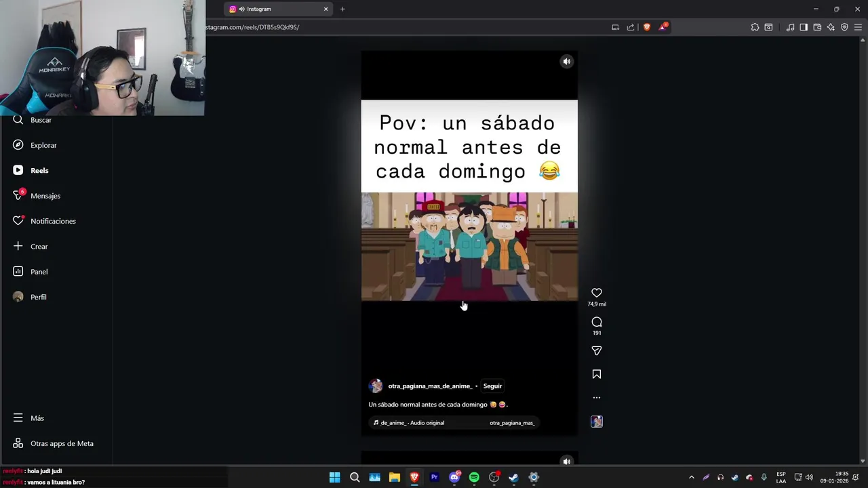Open the Windows notification bell

click(x=857, y=477)
